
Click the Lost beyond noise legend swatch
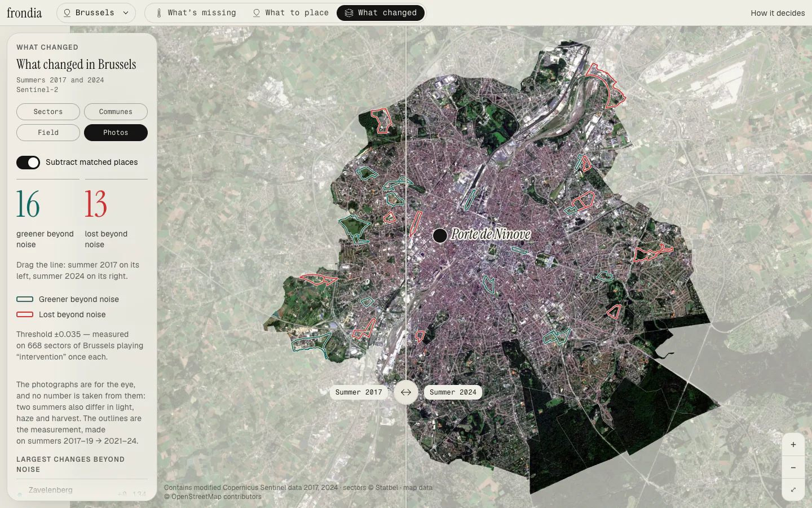(25, 314)
